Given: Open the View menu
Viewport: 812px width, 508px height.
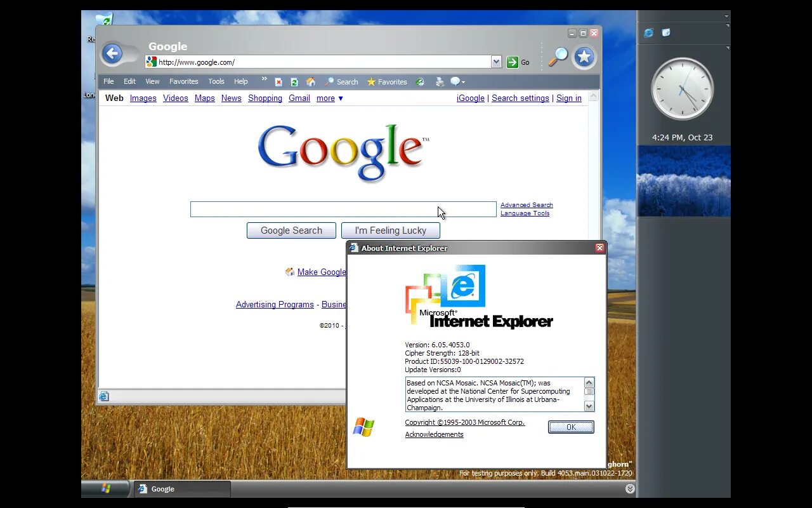Looking at the screenshot, I should point(153,82).
